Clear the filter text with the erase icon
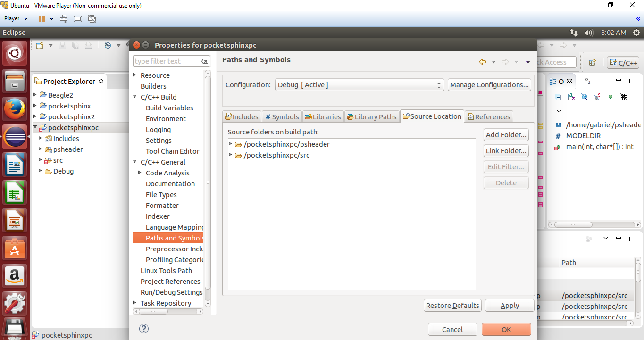This screenshot has height=340, width=644. coord(205,61)
